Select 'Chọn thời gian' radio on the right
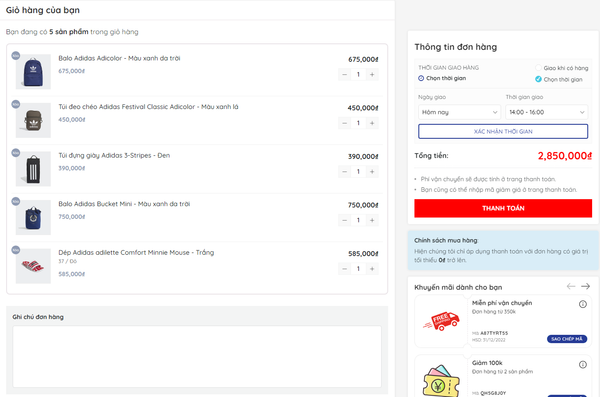Viewport: 600px width, 397px height. coord(538,79)
